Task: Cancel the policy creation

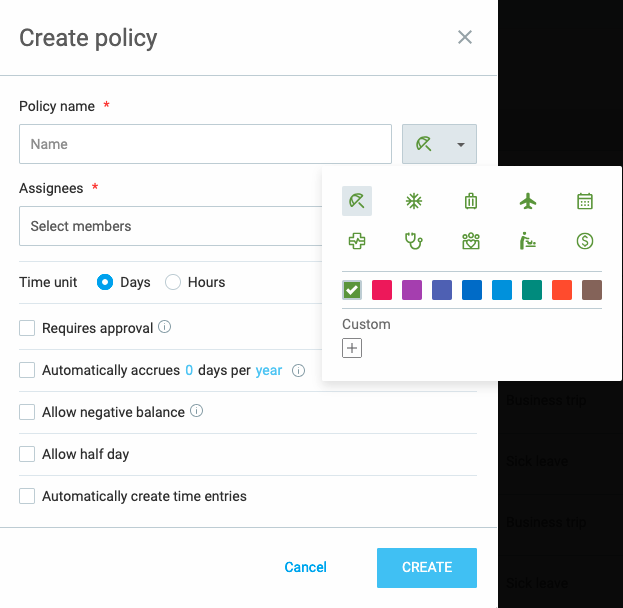Action: 305,567
